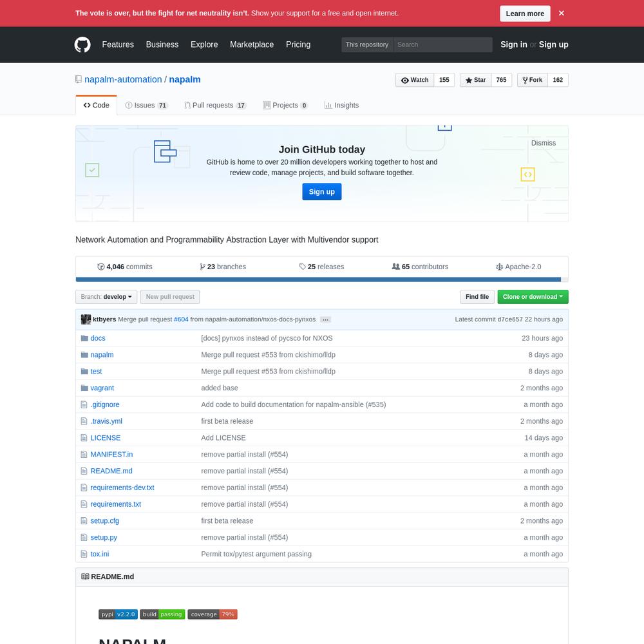Open the stargazers count 765
This screenshot has height=644, width=644.
[501, 80]
